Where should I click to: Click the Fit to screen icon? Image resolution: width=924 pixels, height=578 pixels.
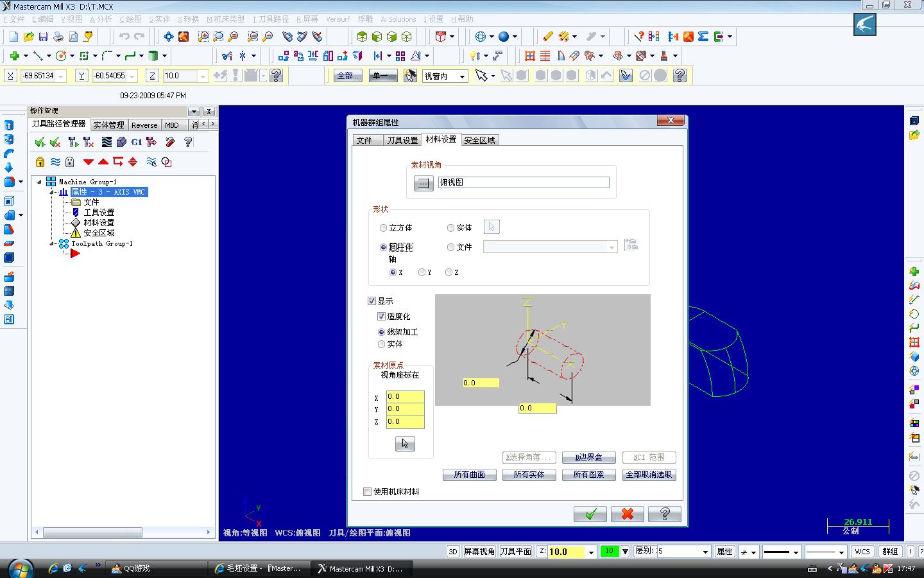[169, 37]
